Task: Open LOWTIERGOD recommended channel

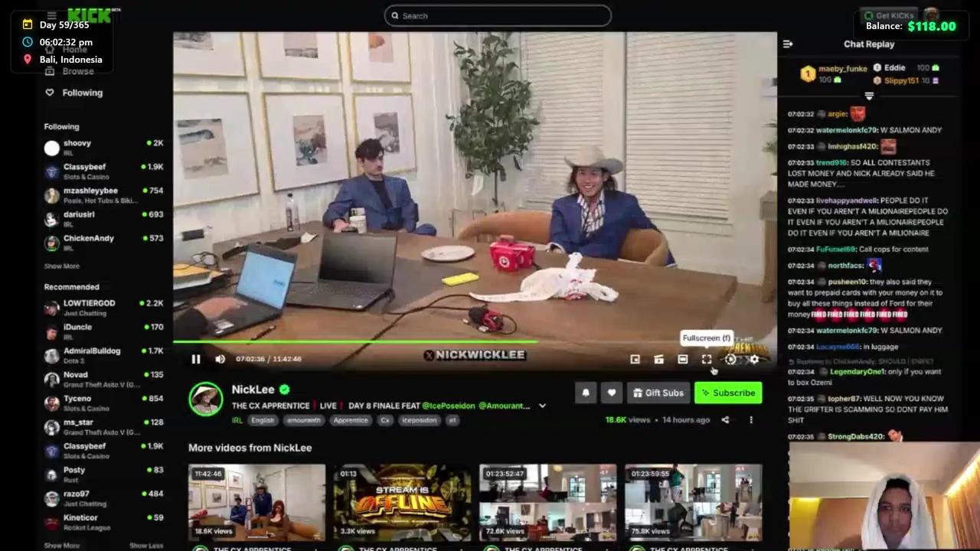Action: point(103,308)
